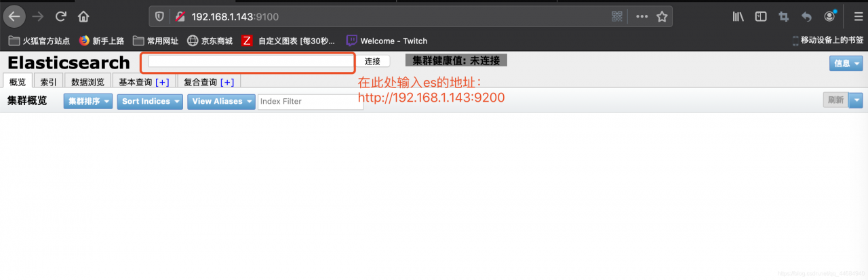The width and height of the screenshot is (868, 280).
Task: Click the 刷新 refresh button
Action: click(835, 100)
